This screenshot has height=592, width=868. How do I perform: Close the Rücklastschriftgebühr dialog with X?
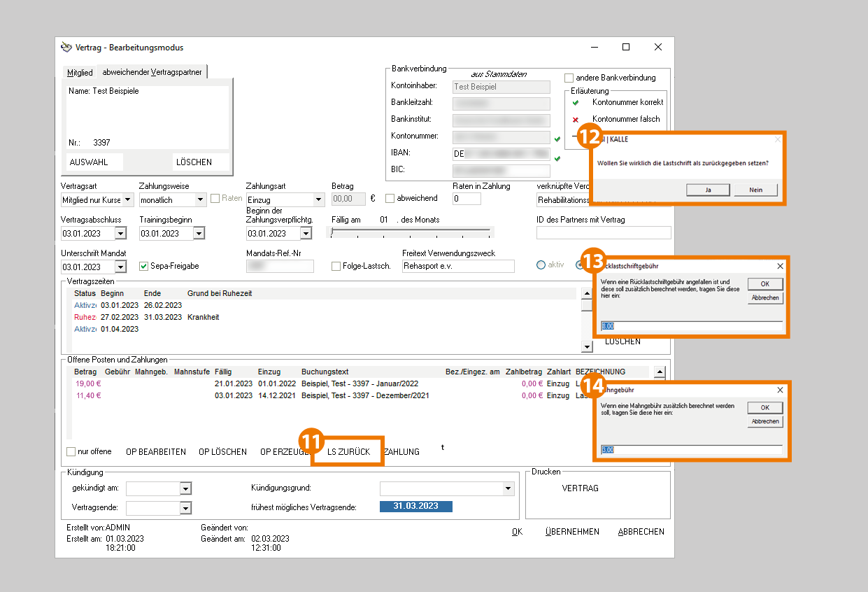click(x=780, y=266)
